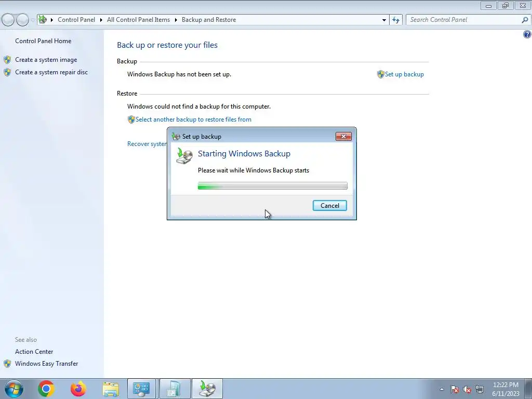Viewport: 532px width, 399px height.
Task: Open the Windows Start menu
Action: [14, 389]
